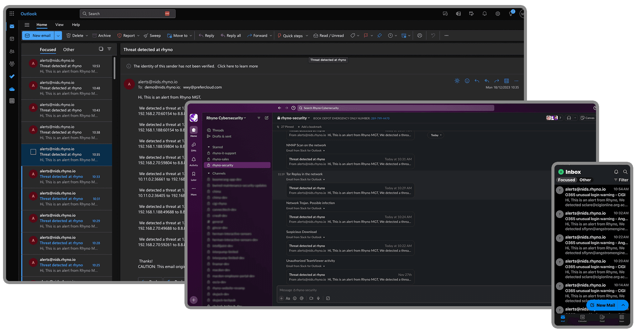Click the Print icon in Outlook toolbar

point(419,36)
